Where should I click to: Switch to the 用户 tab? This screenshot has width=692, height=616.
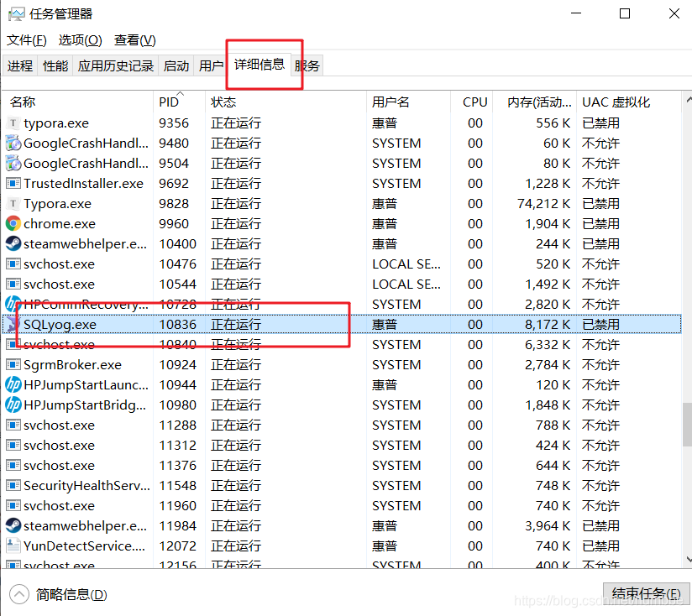coord(211,65)
